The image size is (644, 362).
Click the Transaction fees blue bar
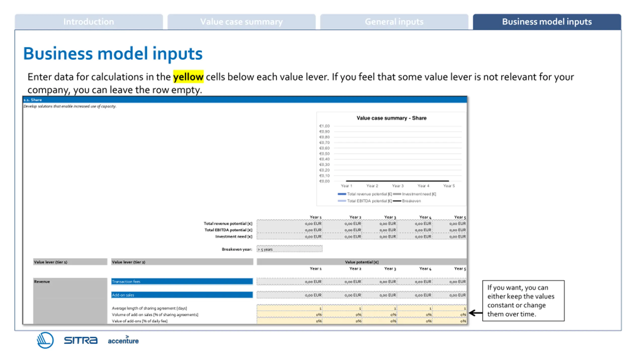[182, 282]
